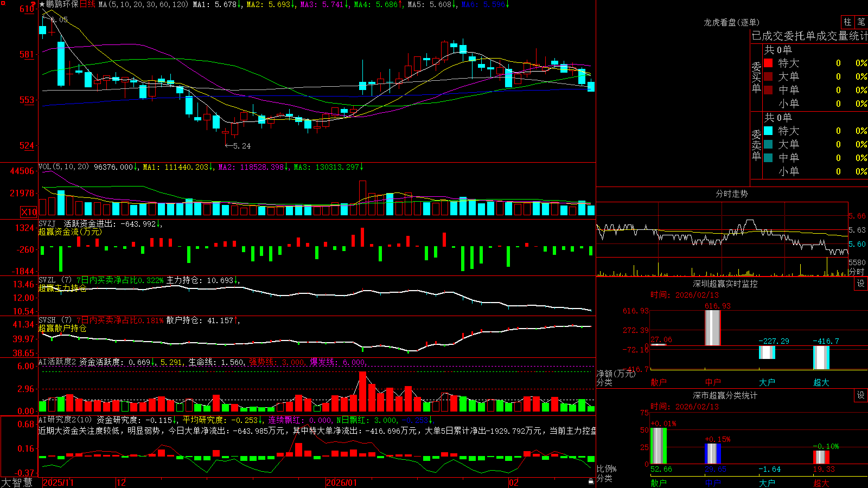Click the -416.7 超大 bar in 实时监控 chart
Screen dimensions: 868x488
pyautogui.click(x=821, y=357)
